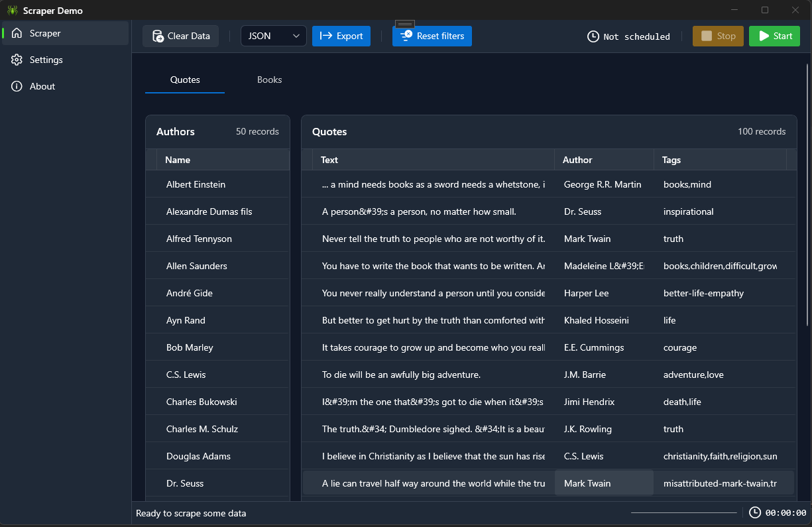
Task: Click the quote 'To die will be an awfully big adventure.'
Action: (x=434, y=375)
